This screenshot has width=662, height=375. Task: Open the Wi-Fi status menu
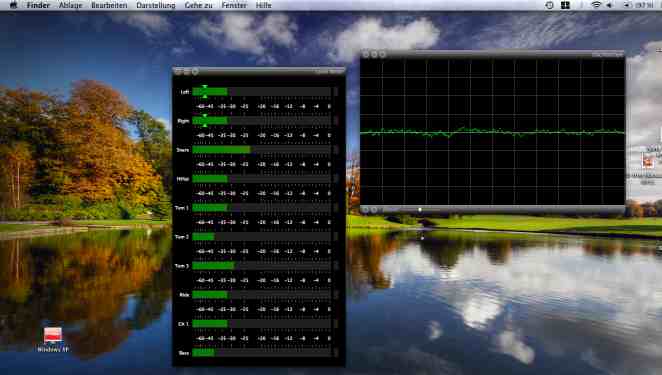coord(596,5)
